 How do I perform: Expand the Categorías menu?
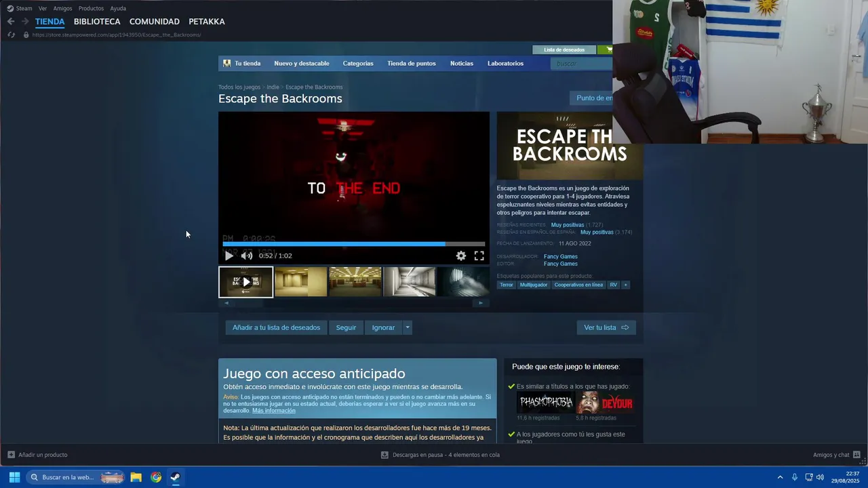(x=358, y=64)
